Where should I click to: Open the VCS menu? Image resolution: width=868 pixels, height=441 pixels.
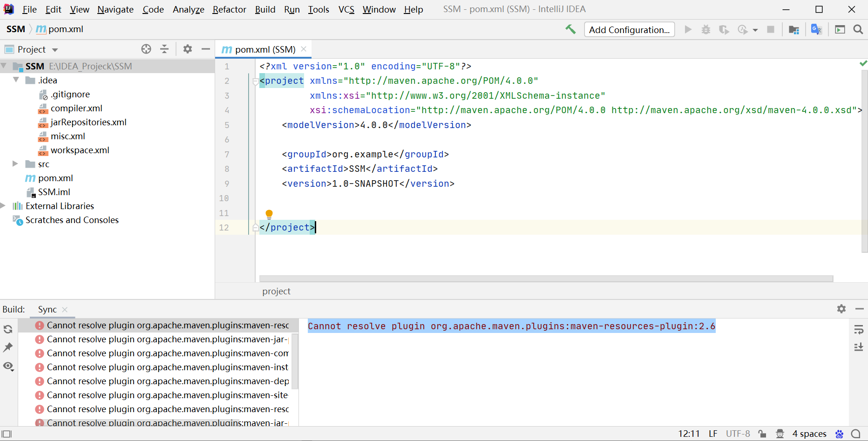pyautogui.click(x=346, y=9)
